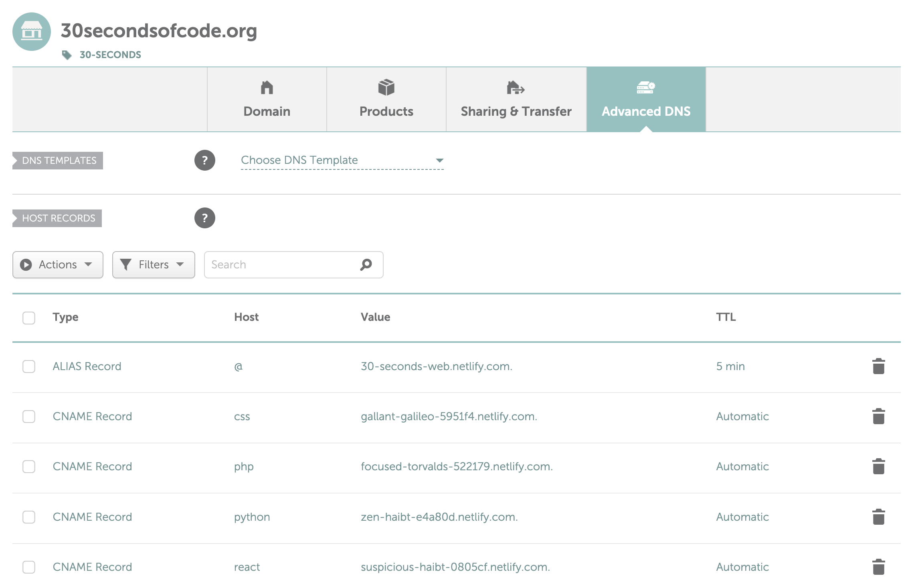Open the DNS Templates help question mark

pyautogui.click(x=205, y=160)
